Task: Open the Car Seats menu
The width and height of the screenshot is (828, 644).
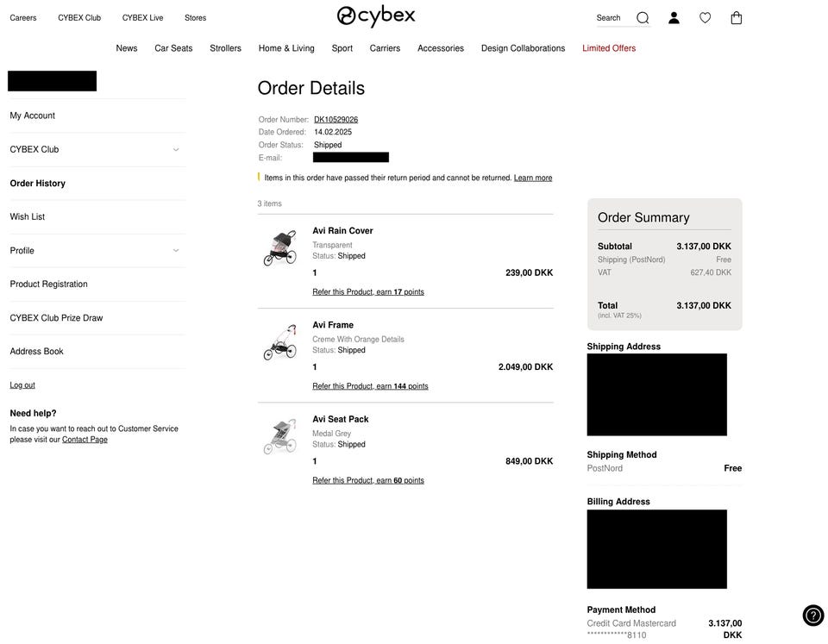Action: click(x=173, y=48)
